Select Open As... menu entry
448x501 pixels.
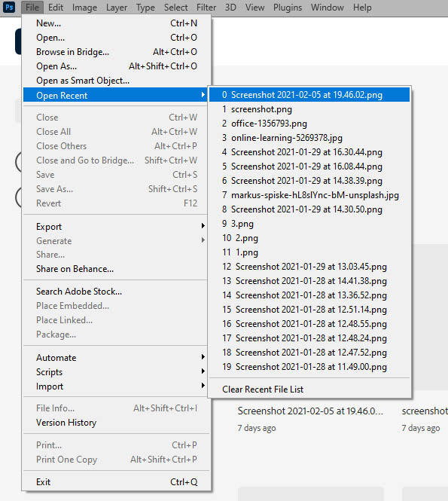point(117,66)
